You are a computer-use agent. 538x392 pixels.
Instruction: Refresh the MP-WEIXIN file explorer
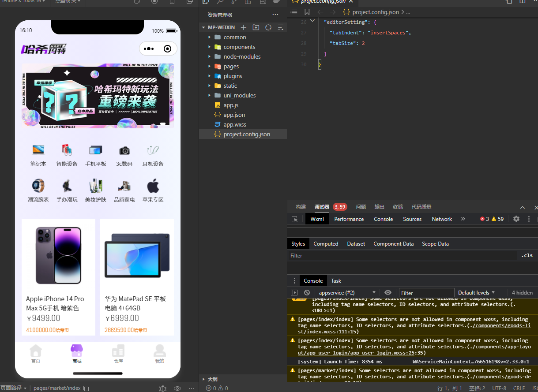click(268, 27)
